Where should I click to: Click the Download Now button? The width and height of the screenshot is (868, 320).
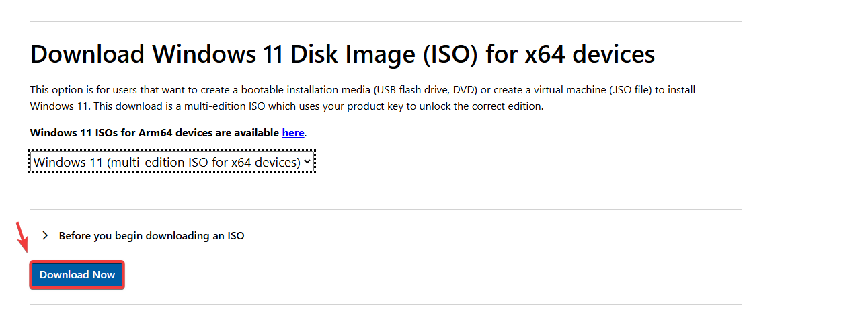(x=77, y=275)
